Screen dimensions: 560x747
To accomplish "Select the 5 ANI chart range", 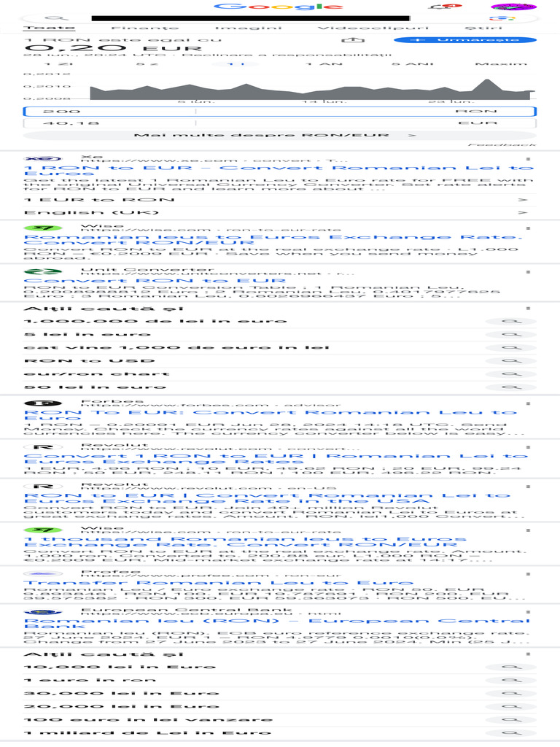I will coord(413,64).
